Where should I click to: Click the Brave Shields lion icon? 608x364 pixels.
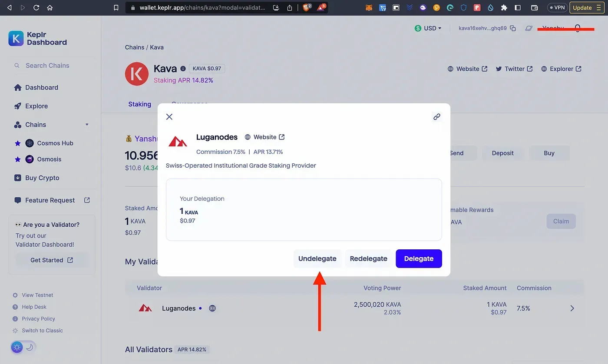click(x=307, y=7)
